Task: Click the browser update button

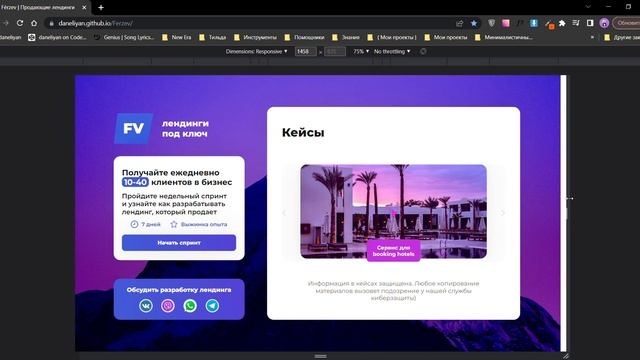Action: click(x=627, y=23)
